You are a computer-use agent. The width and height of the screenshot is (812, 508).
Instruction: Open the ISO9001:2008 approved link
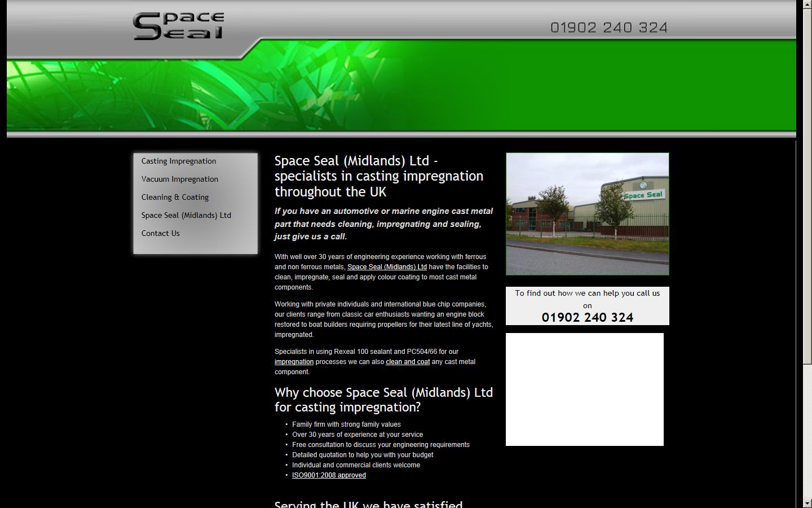tap(329, 475)
